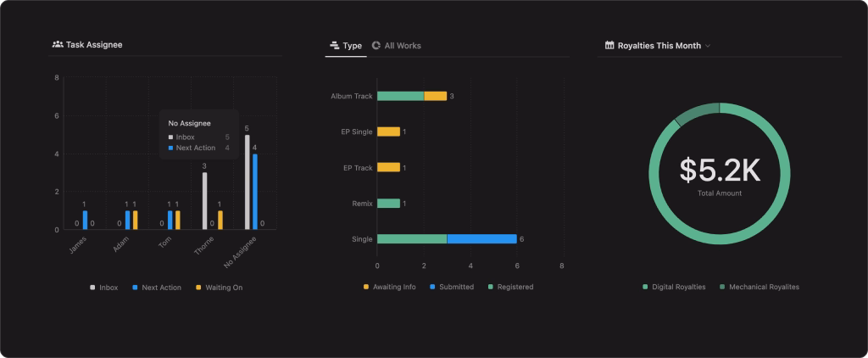This screenshot has height=358, width=868.
Task: Click Thorne's Waiting On yellow bar
Action: pyautogui.click(x=220, y=220)
